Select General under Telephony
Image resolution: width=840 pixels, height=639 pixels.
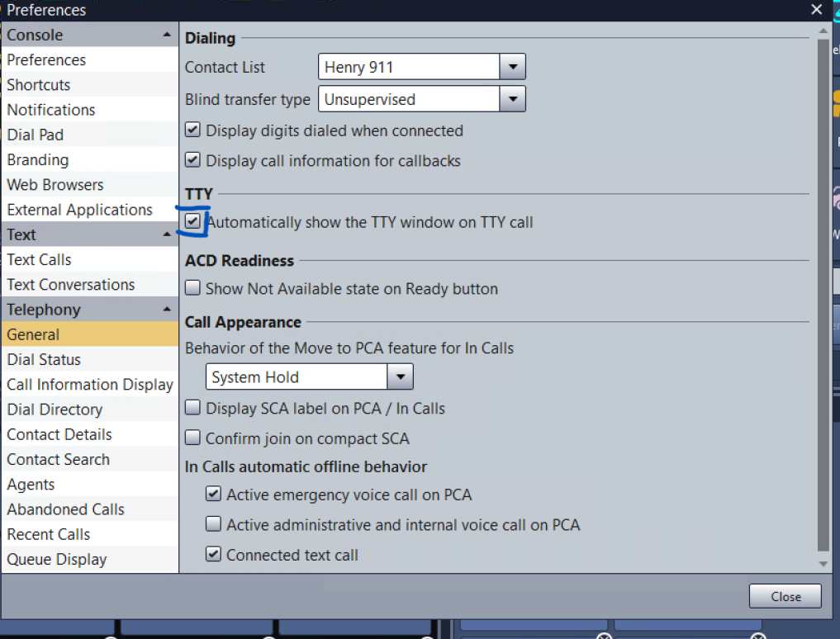(x=90, y=334)
